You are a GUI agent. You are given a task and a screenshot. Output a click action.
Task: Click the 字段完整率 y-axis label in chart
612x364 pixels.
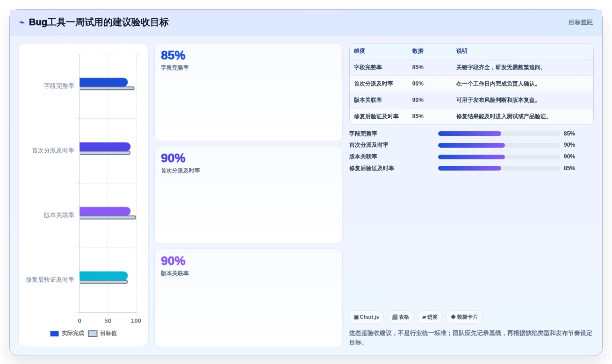pyautogui.click(x=59, y=86)
